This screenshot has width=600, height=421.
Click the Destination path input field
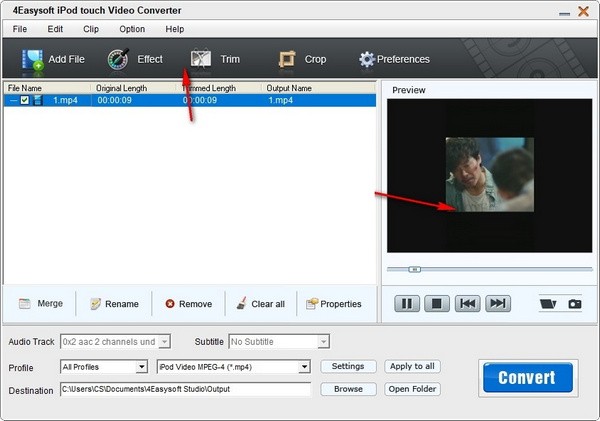[x=185, y=389]
